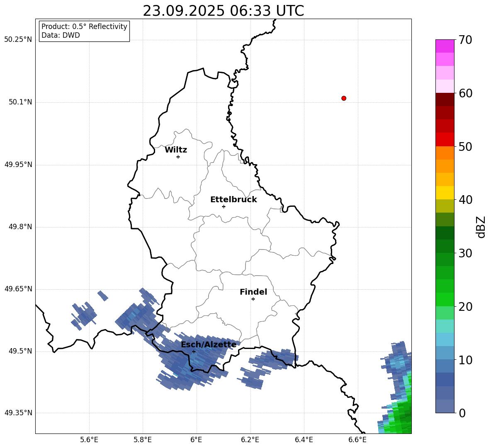Image resolution: width=491 pixels, height=448 pixels.
Task: Click the Findel station cross marker
Action: (253, 299)
